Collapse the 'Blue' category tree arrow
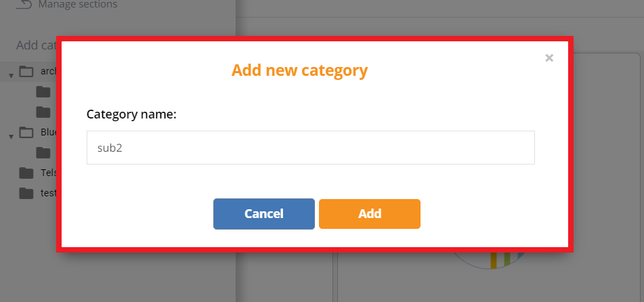644x302 pixels. (x=11, y=135)
